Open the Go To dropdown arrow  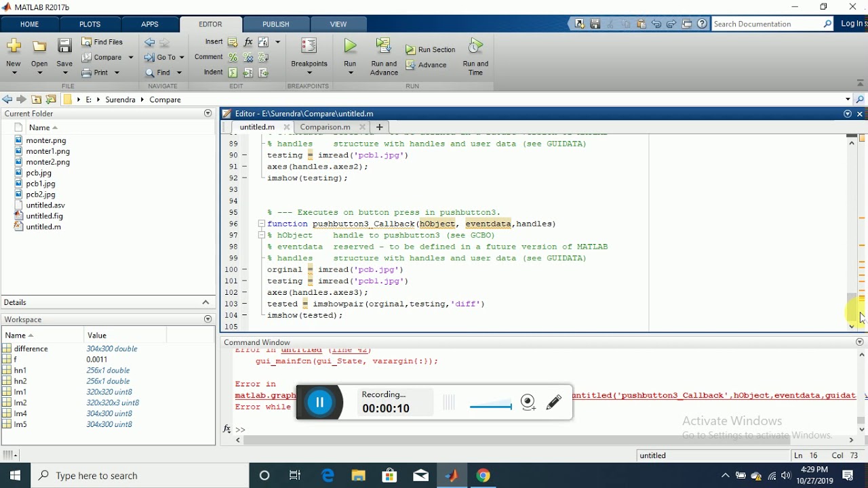point(181,58)
